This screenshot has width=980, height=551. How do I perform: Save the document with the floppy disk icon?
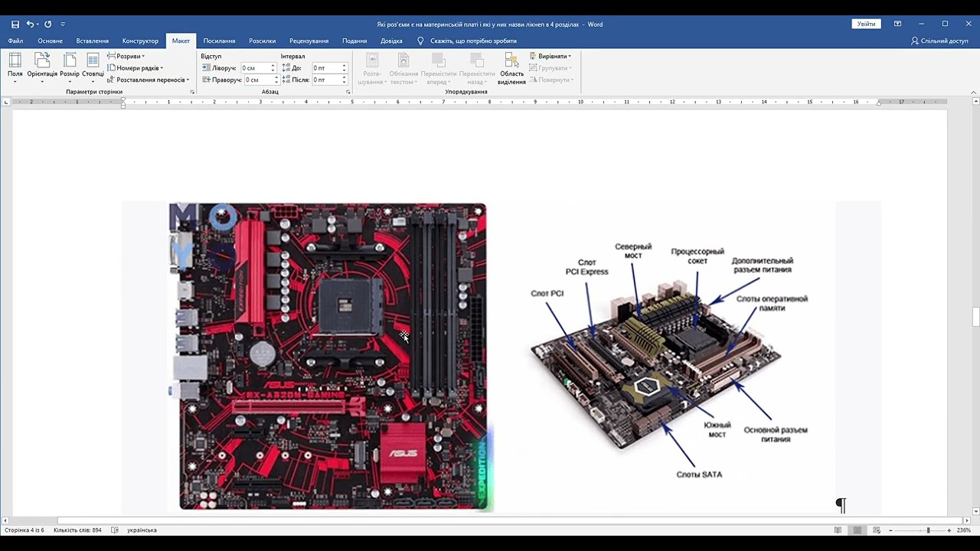pos(15,24)
